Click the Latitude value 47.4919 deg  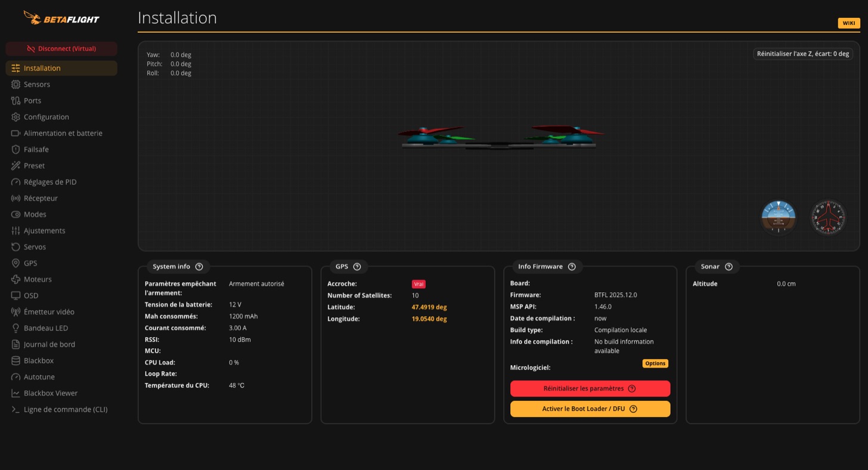pyautogui.click(x=429, y=307)
